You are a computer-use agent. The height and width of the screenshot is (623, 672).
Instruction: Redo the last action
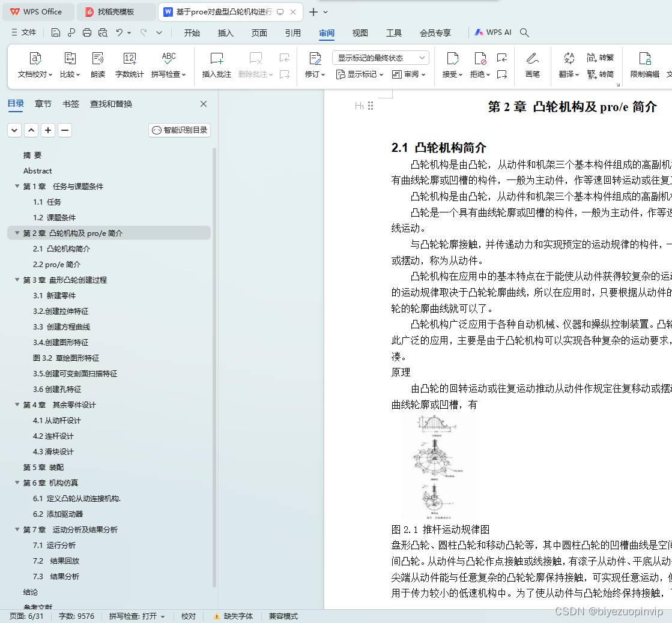click(144, 32)
